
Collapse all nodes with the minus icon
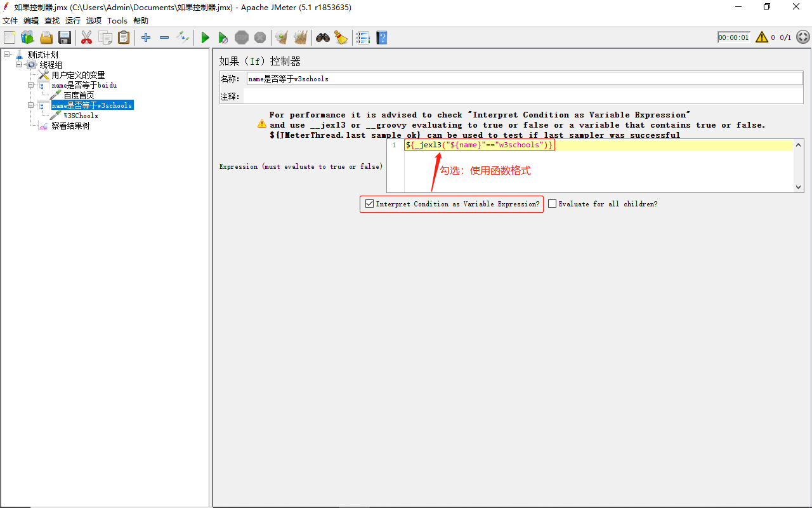[x=164, y=37]
